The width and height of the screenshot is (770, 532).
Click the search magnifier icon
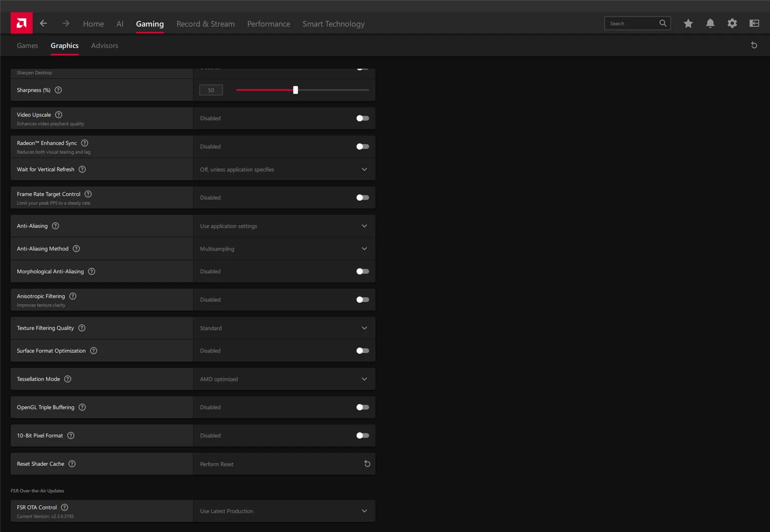(663, 23)
